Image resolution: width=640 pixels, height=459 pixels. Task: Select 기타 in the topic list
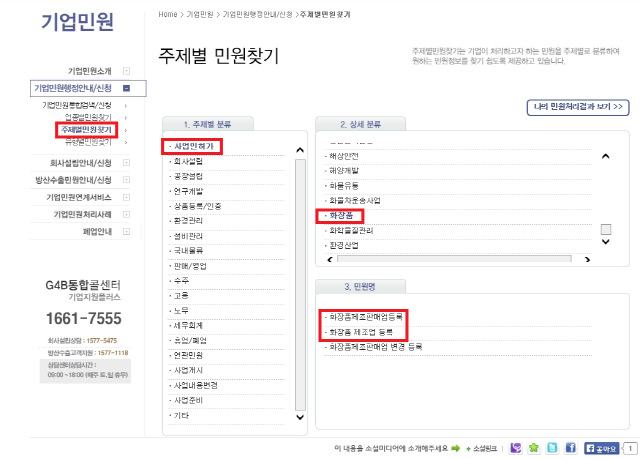(x=182, y=415)
